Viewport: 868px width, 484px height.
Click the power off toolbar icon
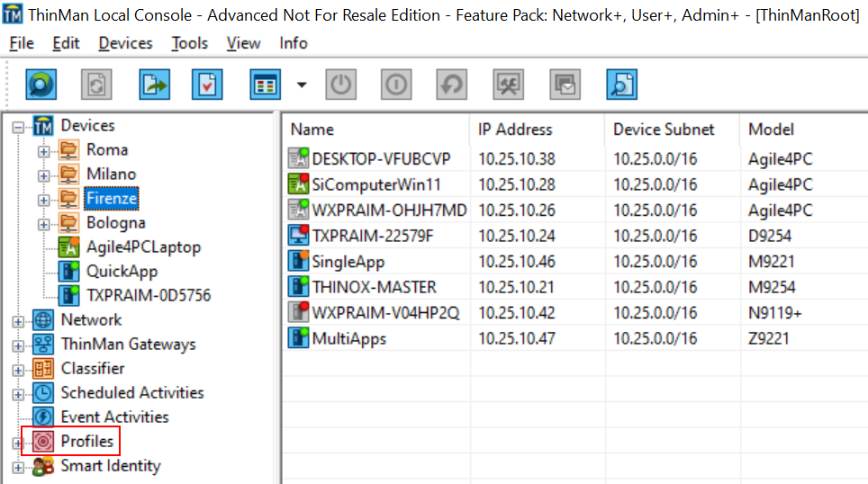[340, 85]
